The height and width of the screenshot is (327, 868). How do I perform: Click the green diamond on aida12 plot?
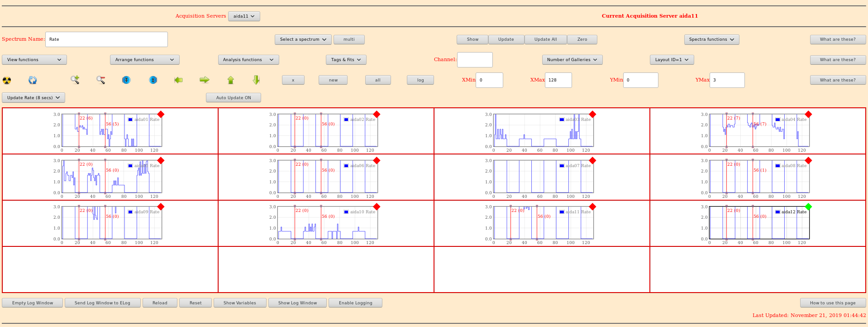808,207
